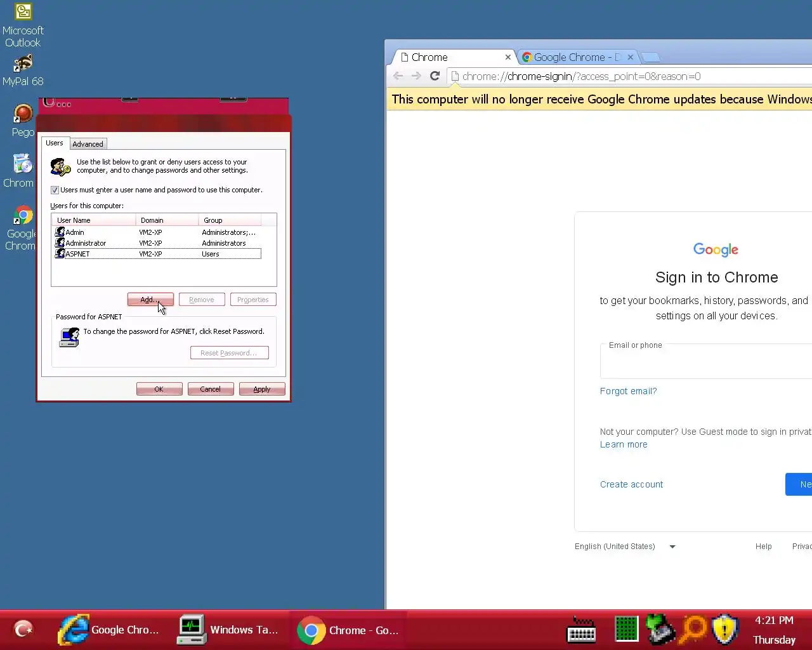812x650 pixels.
Task: Switch to the Users tab
Action: pos(55,143)
